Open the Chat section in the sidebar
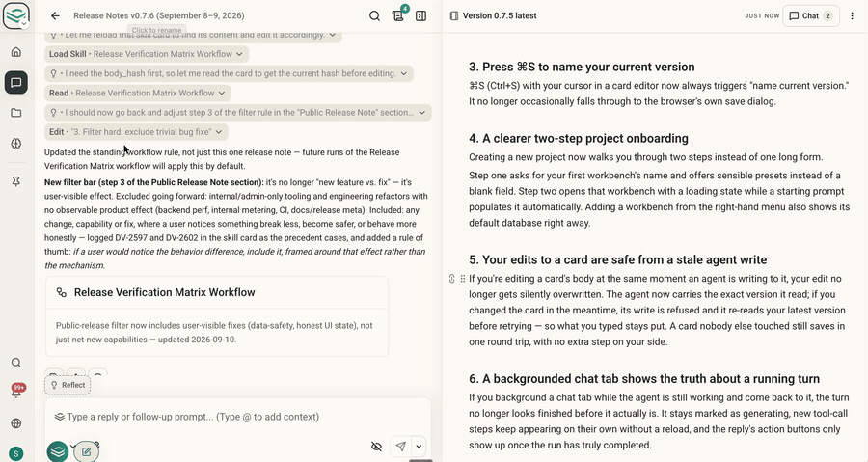Screen dimensions: 868x462 click(16, 82)
